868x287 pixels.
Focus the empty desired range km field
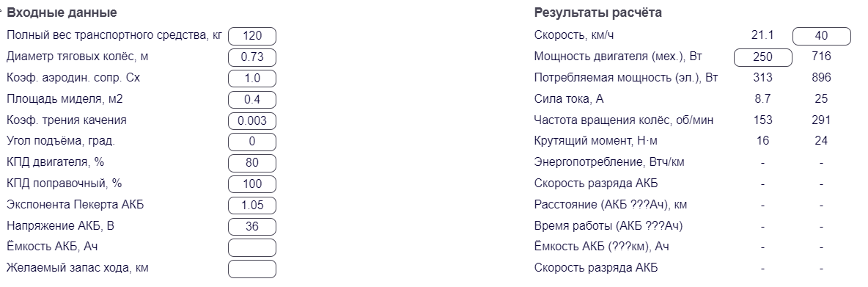(252, 268)
